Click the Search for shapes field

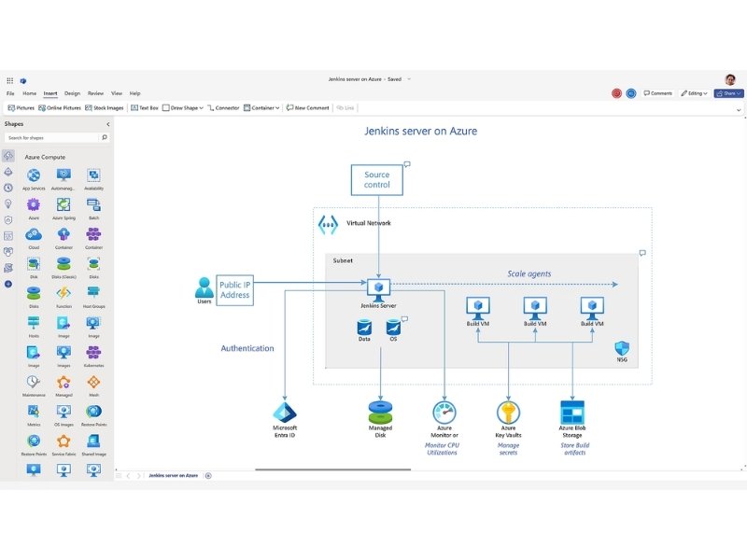point(52,137)
